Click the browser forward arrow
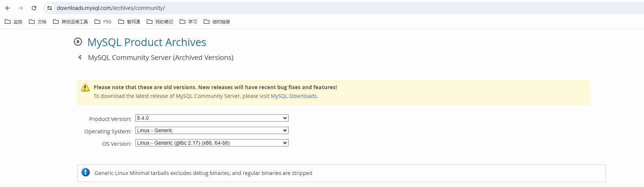The height and width of the screenshot is (187, 644). point(21,8)
